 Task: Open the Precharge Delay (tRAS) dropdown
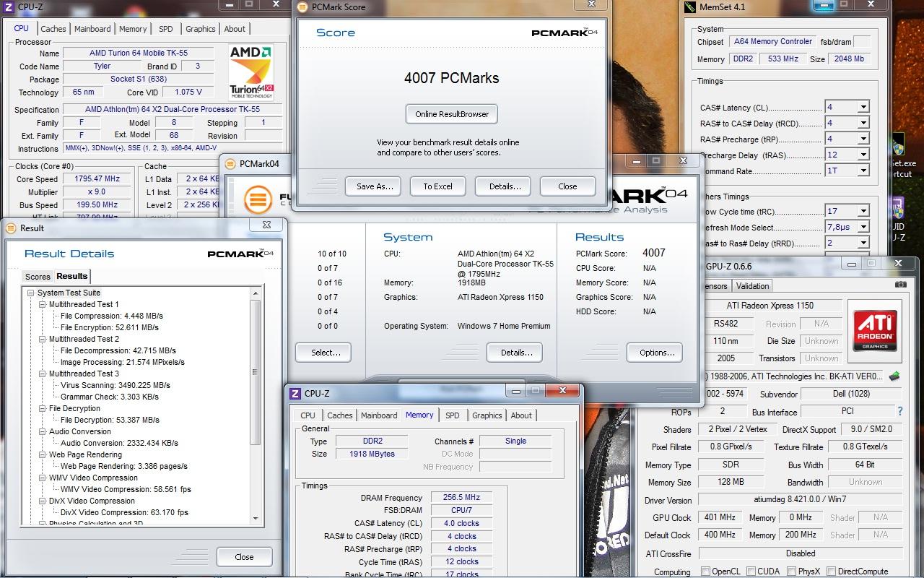coord(863,155)
